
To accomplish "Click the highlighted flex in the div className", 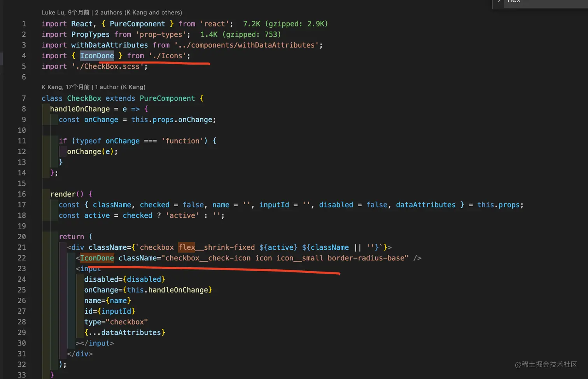I will point(187,247).
